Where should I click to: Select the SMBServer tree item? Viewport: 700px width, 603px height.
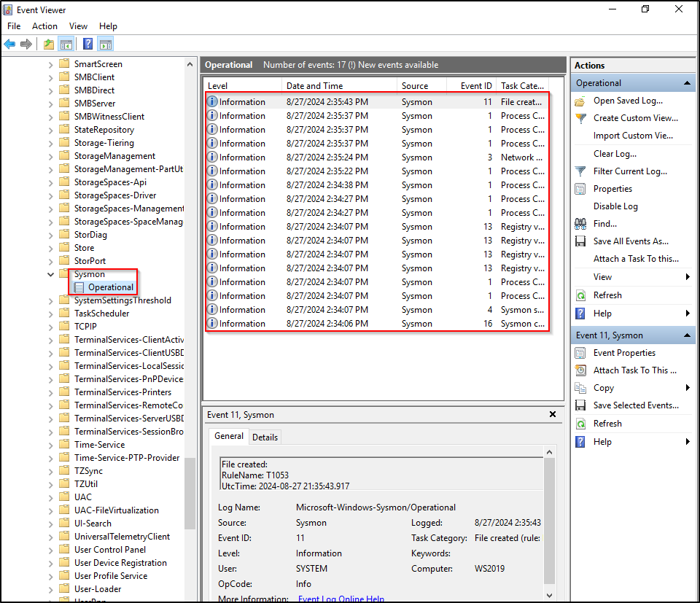pyautogui.click(x=95, y=104)
